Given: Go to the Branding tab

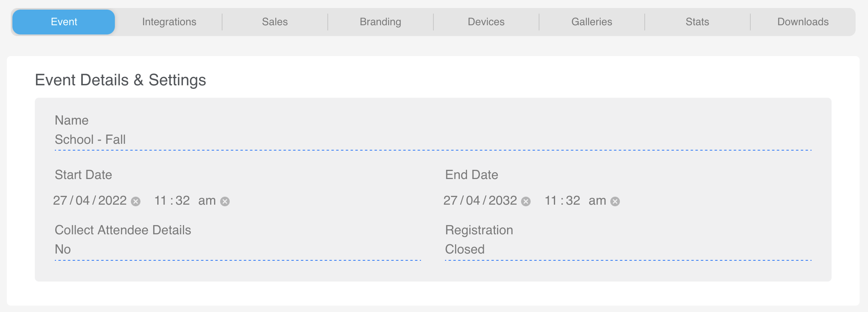Looking at the screenshot, I should pyautogui.click(x=381, y=22).
